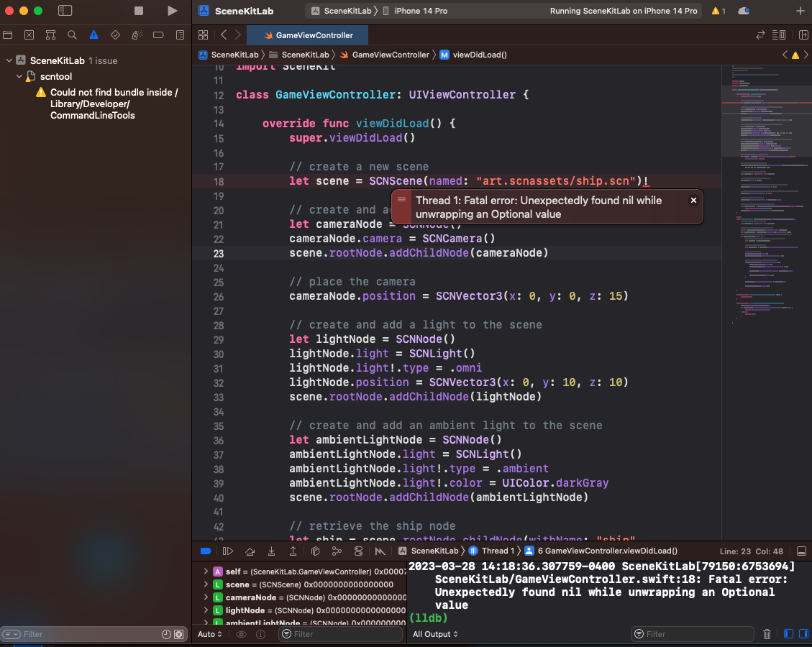812x647 pixels.
Task: Click the Step Over debug button
Action: pyautogui.click(x=250, y=551)
